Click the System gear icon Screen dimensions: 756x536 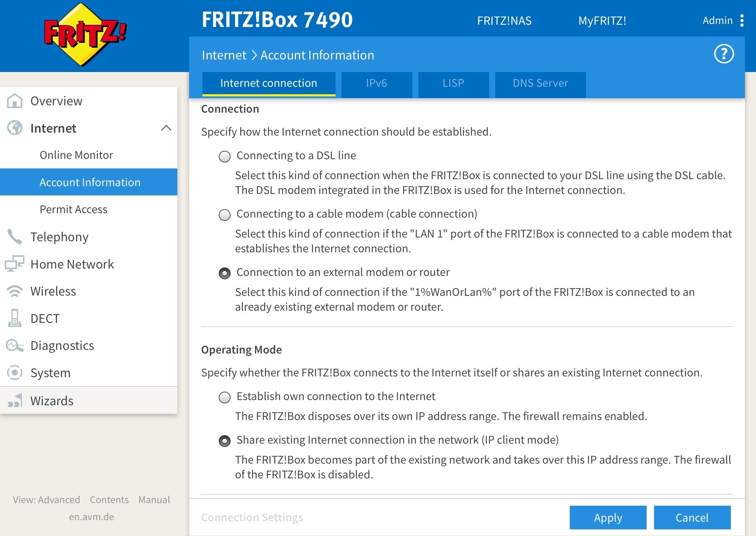point(15,373)
